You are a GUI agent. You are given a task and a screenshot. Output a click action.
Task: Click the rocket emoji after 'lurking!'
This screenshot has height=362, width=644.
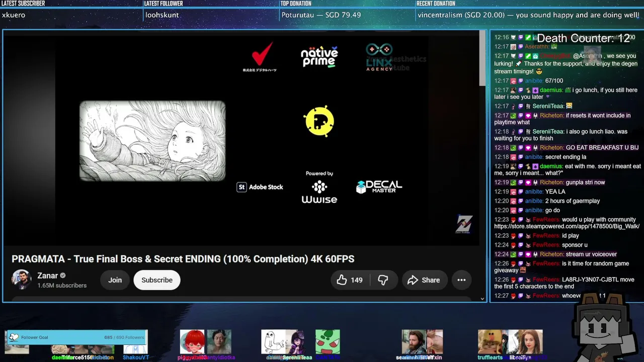tap(518, 64)
